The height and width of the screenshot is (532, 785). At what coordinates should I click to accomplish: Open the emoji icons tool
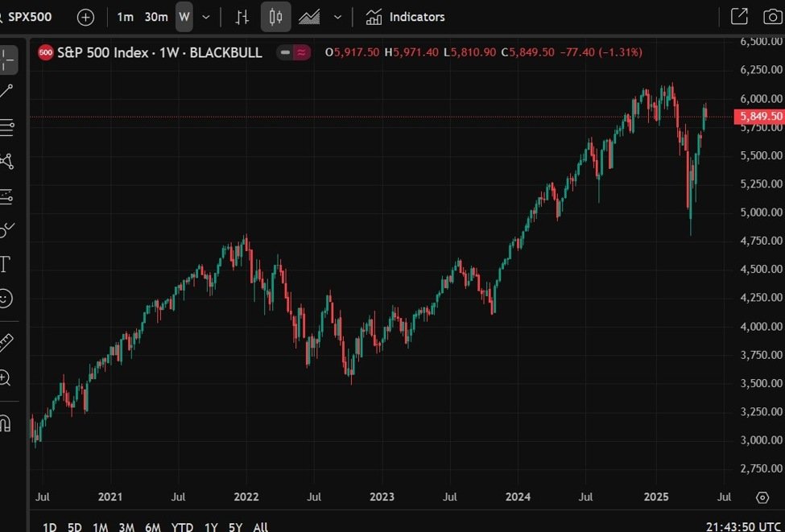click(x=6, y=299)
